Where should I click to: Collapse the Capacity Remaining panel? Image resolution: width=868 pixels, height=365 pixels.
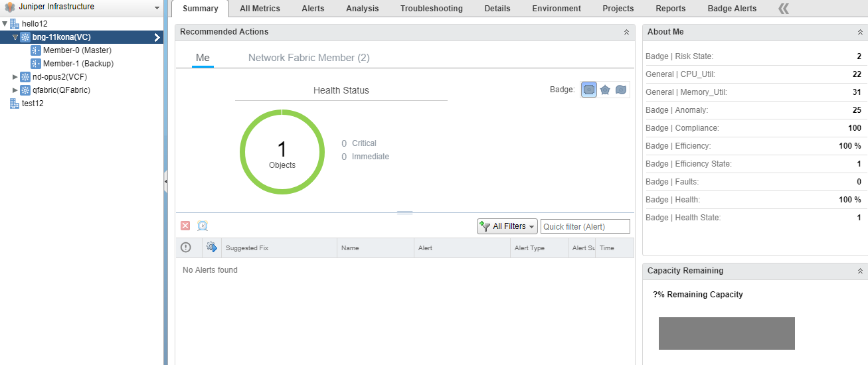click(860, 271)
